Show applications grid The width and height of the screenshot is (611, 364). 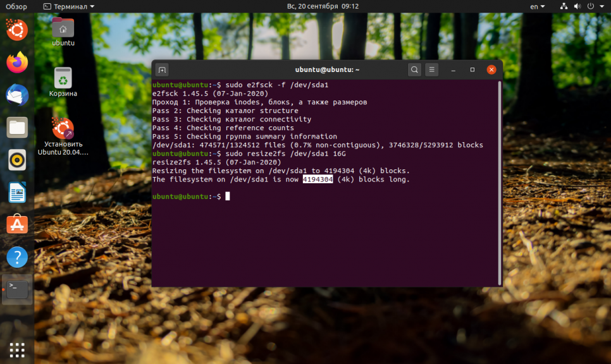(x=16, y=350)
